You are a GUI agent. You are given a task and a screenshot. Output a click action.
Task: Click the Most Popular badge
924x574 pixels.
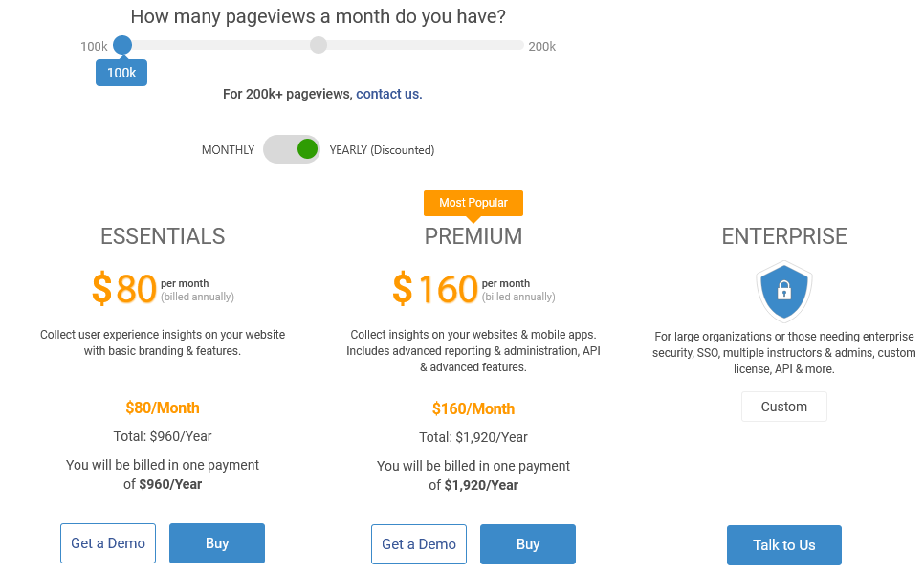473,203
